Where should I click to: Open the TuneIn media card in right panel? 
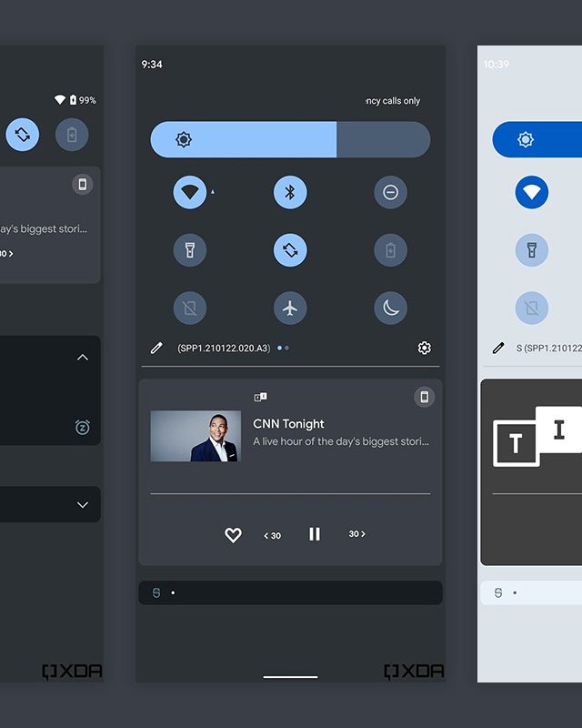coord(531,472)
